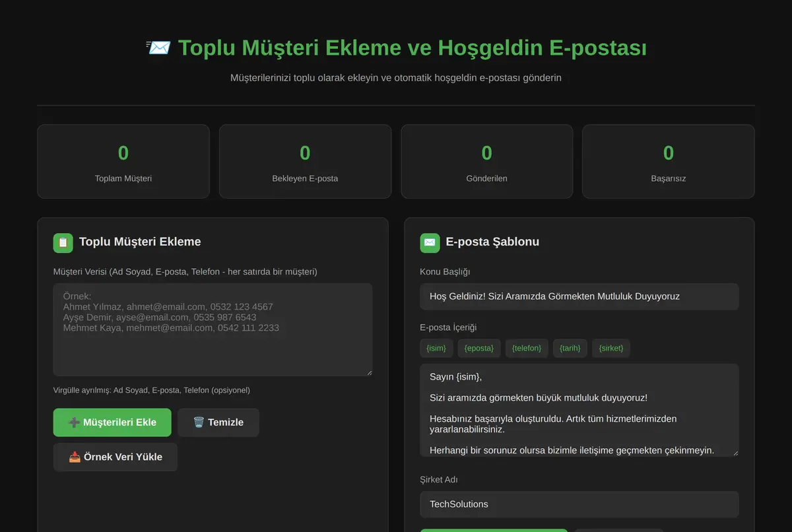Click the "Toplu Müşteri Ekleme" panel heading
Viewport: 792px width, 532px height.
pyautogui.click(x=140, y=242)
